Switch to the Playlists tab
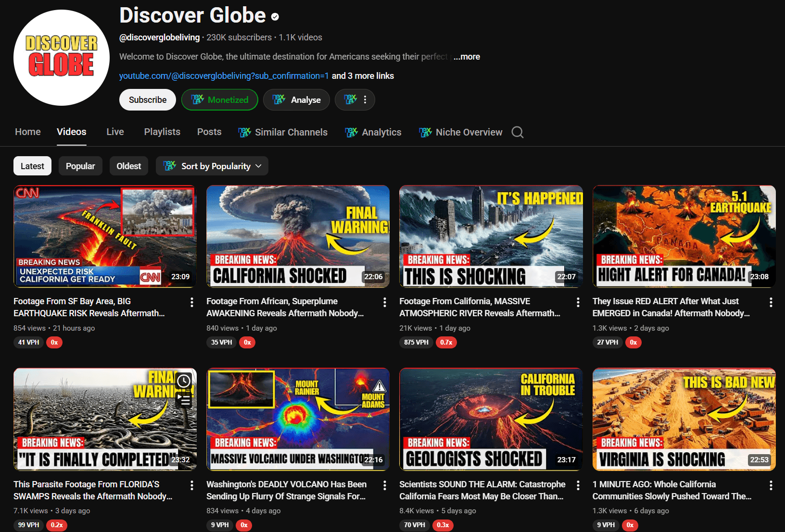785x532 pixels. coord(162,132)
